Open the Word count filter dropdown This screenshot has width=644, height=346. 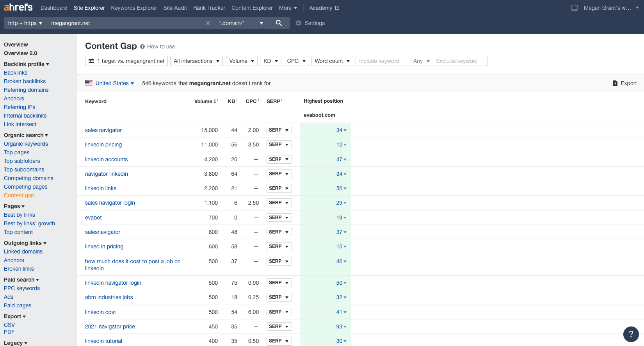point(332,61)
